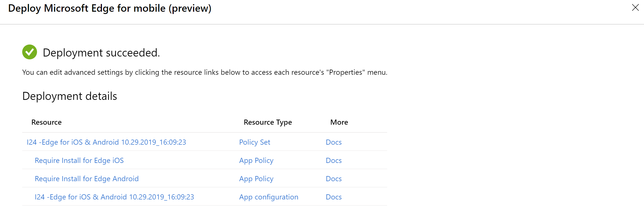
Task: Open Docs for Require Install for Edge iOS
Action: [333, 160]
